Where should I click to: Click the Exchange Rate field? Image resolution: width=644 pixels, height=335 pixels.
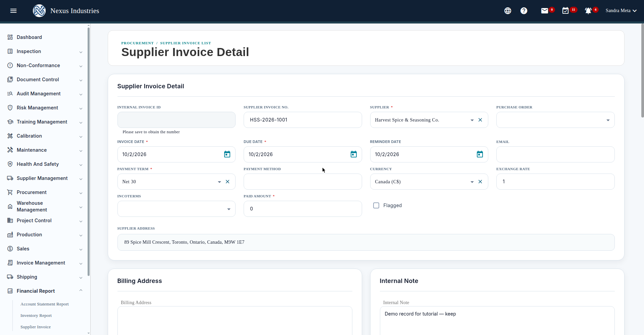pos(555,182)
